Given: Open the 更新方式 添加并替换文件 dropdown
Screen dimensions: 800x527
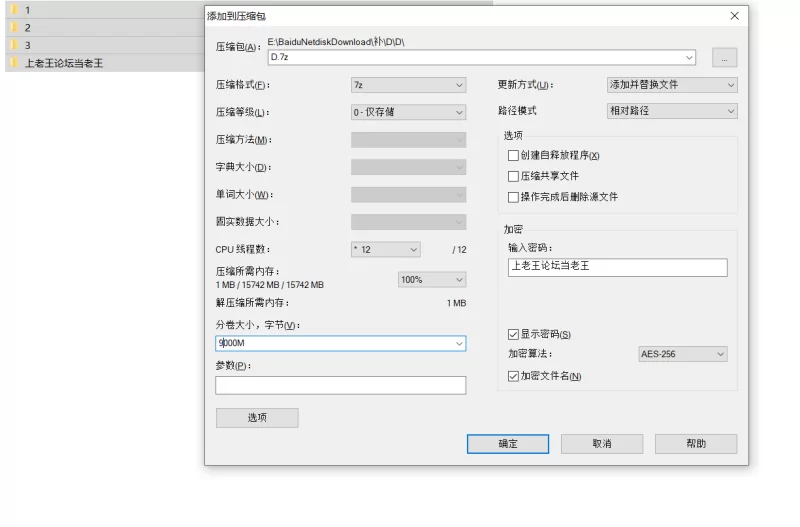Looking at the screenshot, I should pos(672,85).
